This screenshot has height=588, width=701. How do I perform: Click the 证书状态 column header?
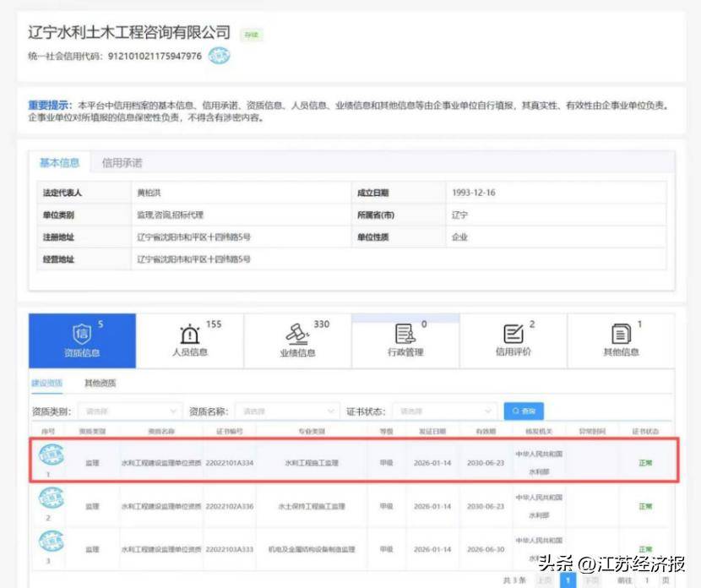point(645,432)
